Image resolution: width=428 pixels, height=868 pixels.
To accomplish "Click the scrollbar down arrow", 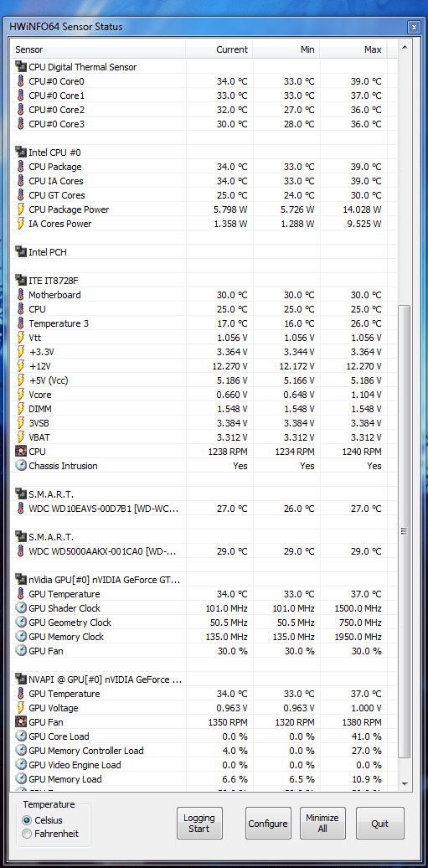I will tap(405, 784).
